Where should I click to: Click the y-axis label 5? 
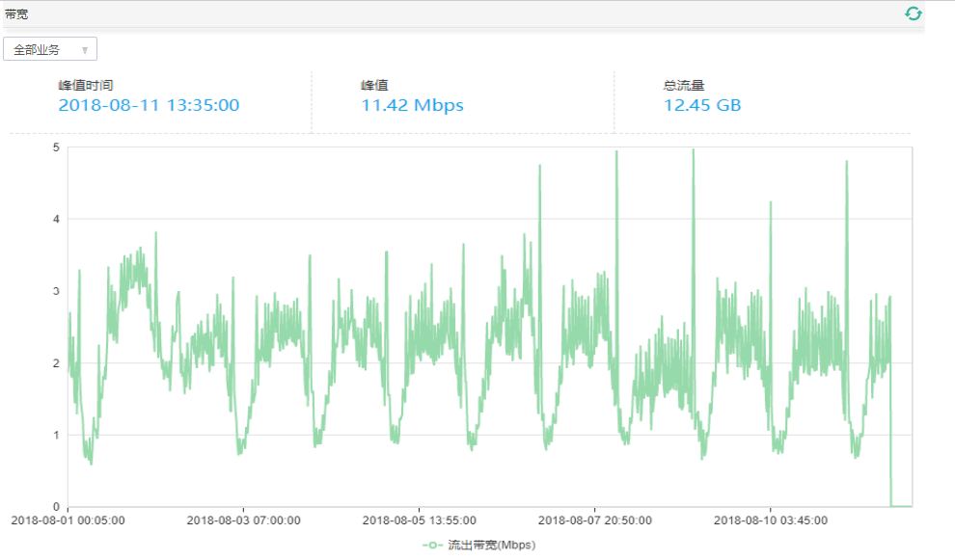56,147
